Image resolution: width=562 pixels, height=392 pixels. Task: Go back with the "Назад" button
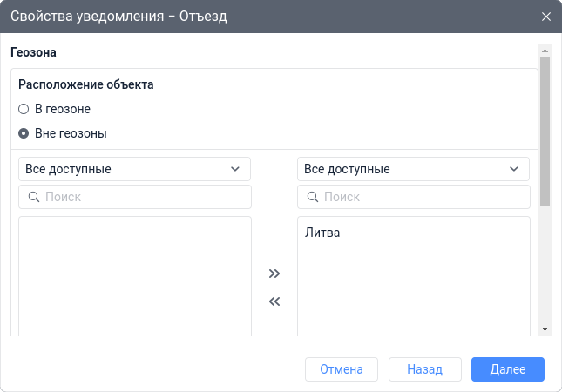tap(424, 369)
